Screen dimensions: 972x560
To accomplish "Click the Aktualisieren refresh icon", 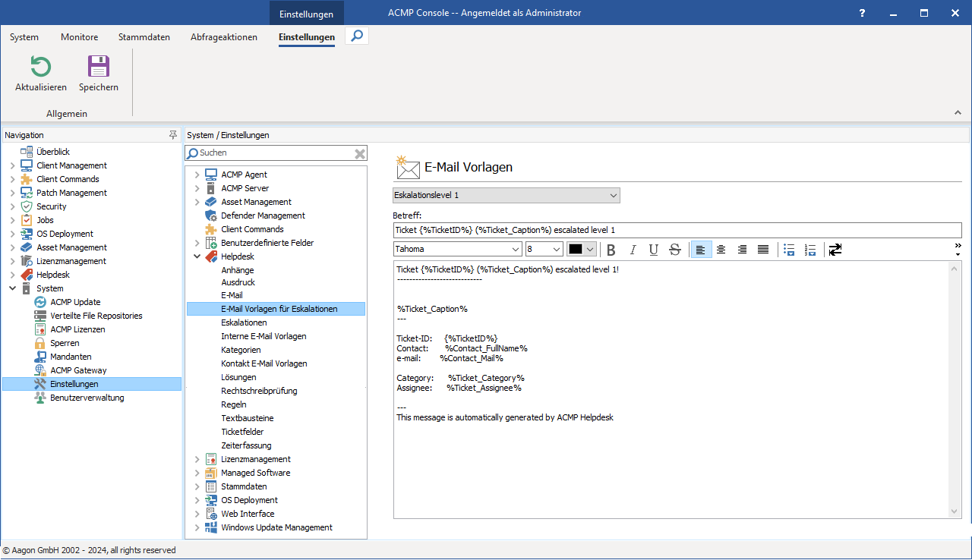I will click(40, 67).
